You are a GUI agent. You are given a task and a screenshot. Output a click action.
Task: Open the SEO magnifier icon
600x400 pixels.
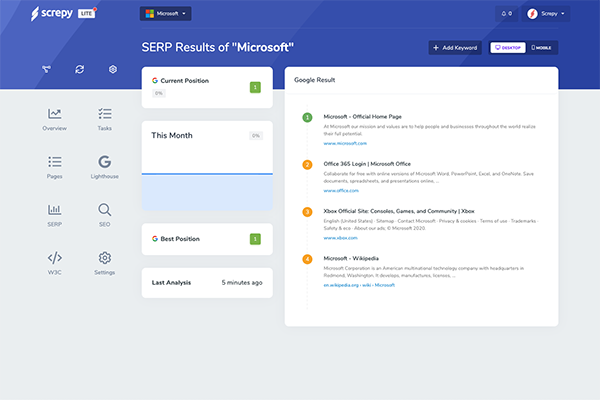[x=105, y=210]
